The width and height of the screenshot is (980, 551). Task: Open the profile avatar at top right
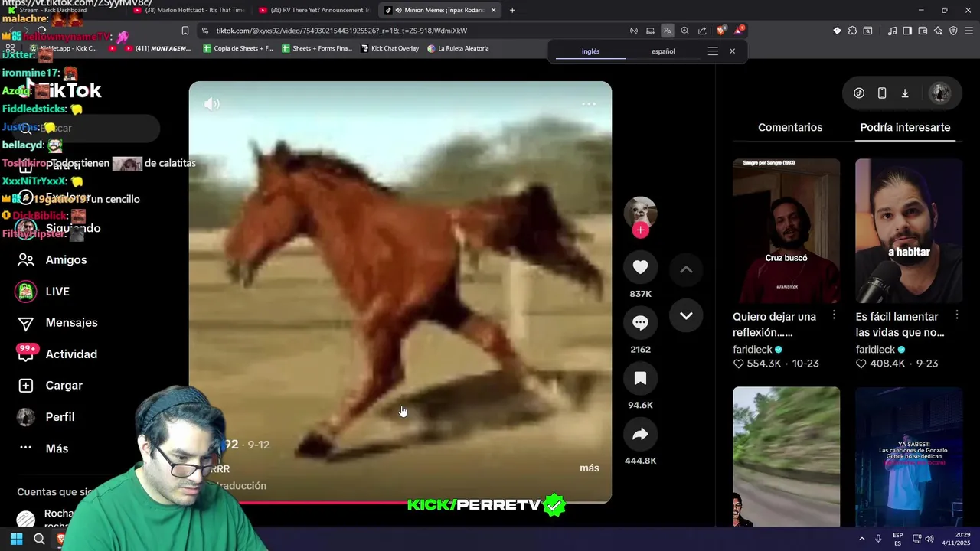tap(939, 93)
